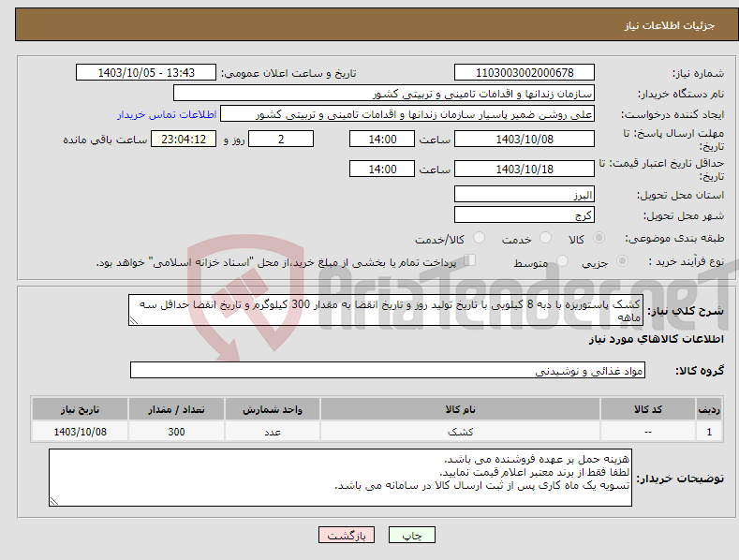This screenshot has height=560, width=739.
Task: Click the تاریخ و ساعت اعلان عمومی label
Action: click(x=288, y=73)
